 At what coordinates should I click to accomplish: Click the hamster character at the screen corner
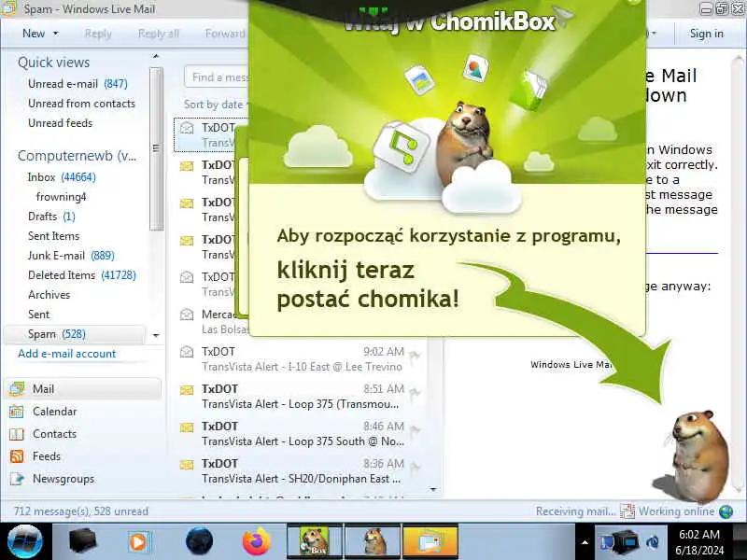697,456
